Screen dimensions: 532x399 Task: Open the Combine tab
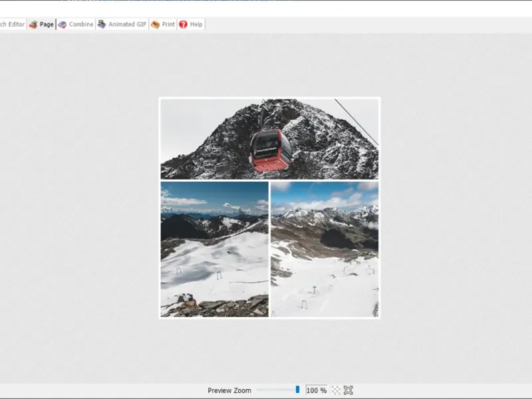tap(76, 25)
